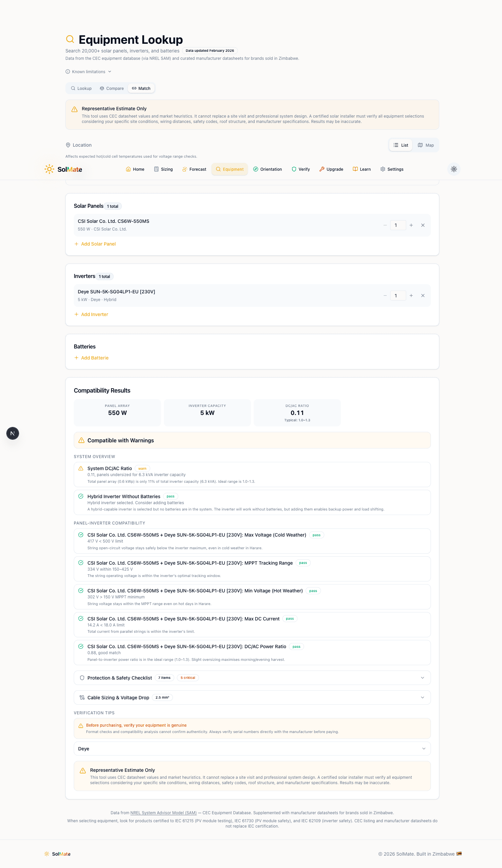Open NREL System Advisor Model (SAM) link
The width and height of the screenshot is (502, 868).
pyautogui.click(x=164, y=813)
